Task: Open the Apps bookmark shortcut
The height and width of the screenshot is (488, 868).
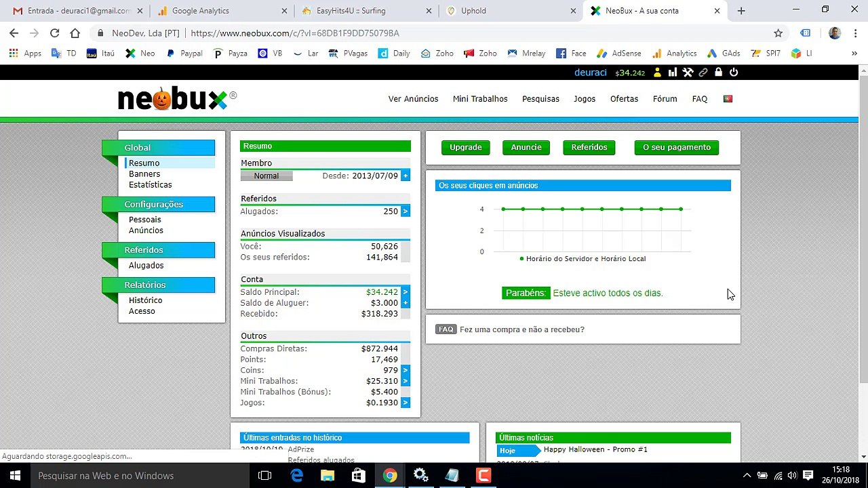Action: pos(25,53)
